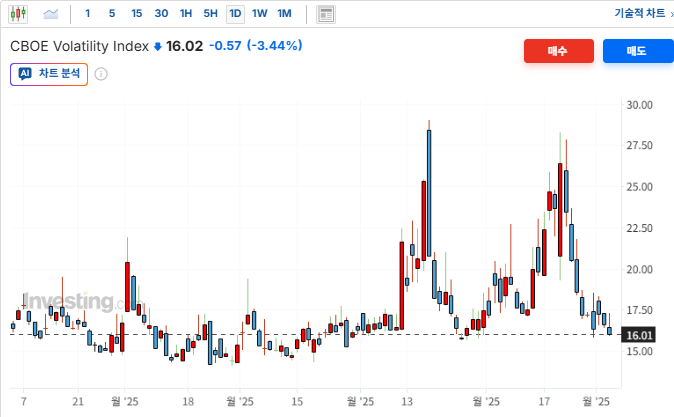Click the blue 매도 sell button
Viewport: 674px width, 417px height.
click(638, 51)
